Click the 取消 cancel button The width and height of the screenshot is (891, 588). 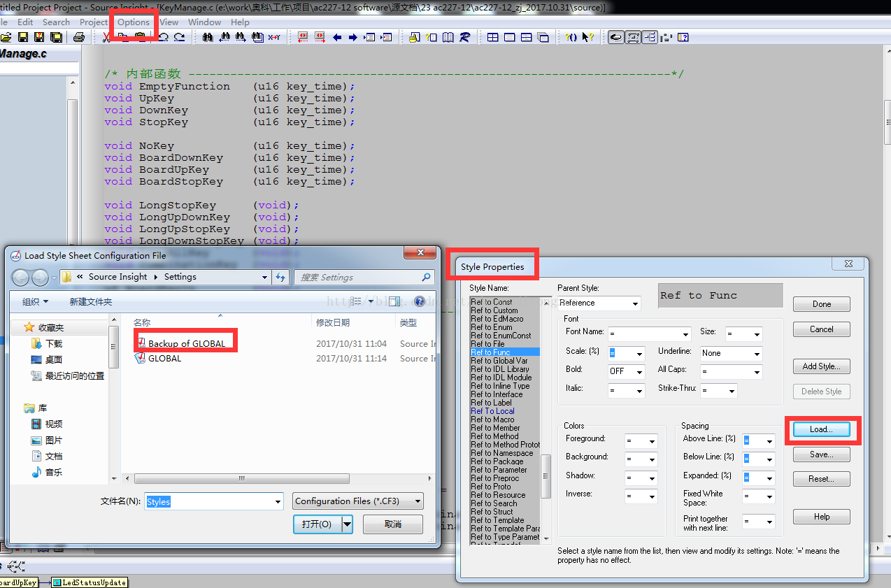click(393, 524)
